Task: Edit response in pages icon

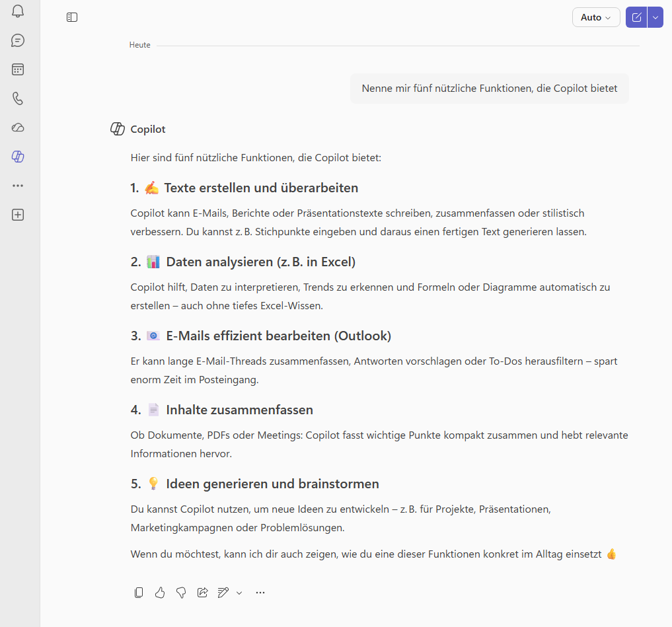Action: point(223,592)
